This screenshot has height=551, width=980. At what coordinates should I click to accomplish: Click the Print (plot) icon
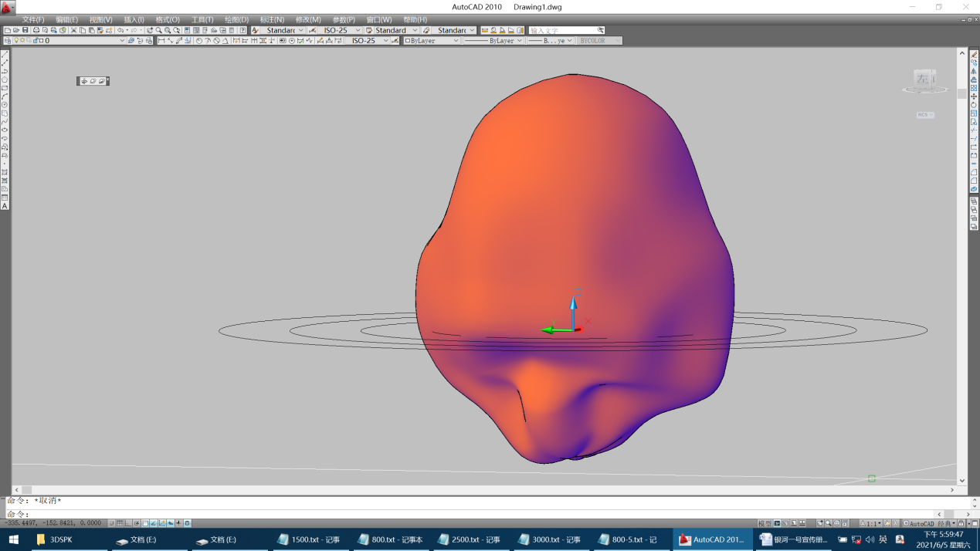click(36, 30)
